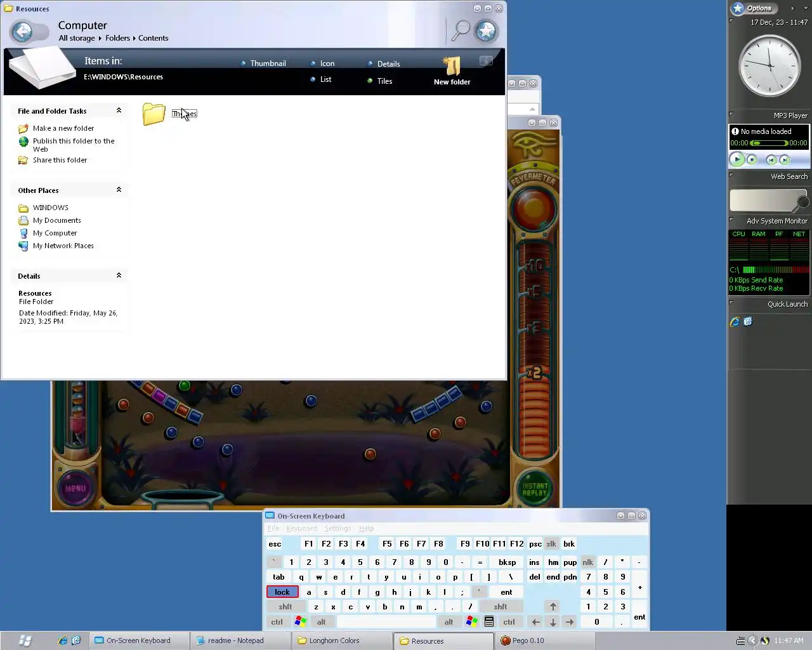Create a folder with New folder icon
The width and height of the screenshot is (812, 650).
click(x=452, y=65)
